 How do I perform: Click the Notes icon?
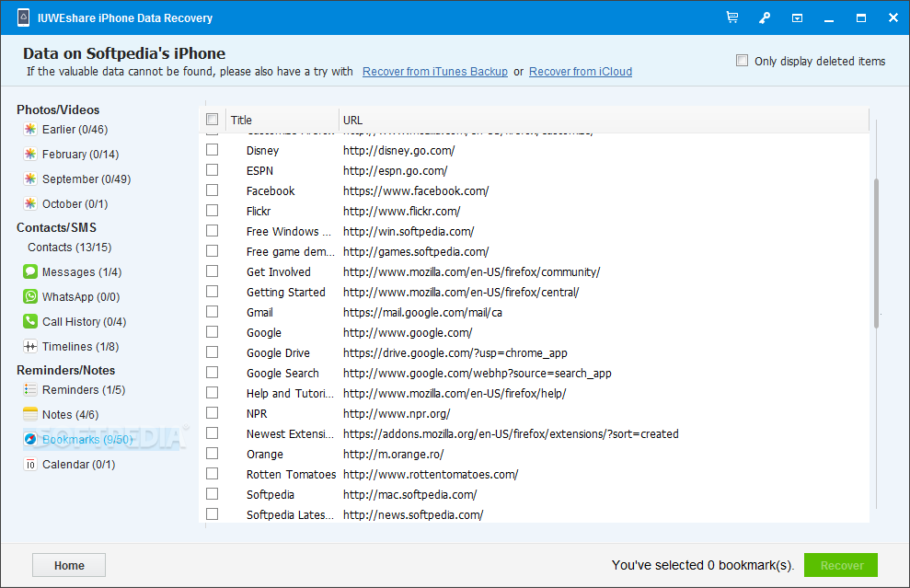pyautogui.click(x=30, y=414)
